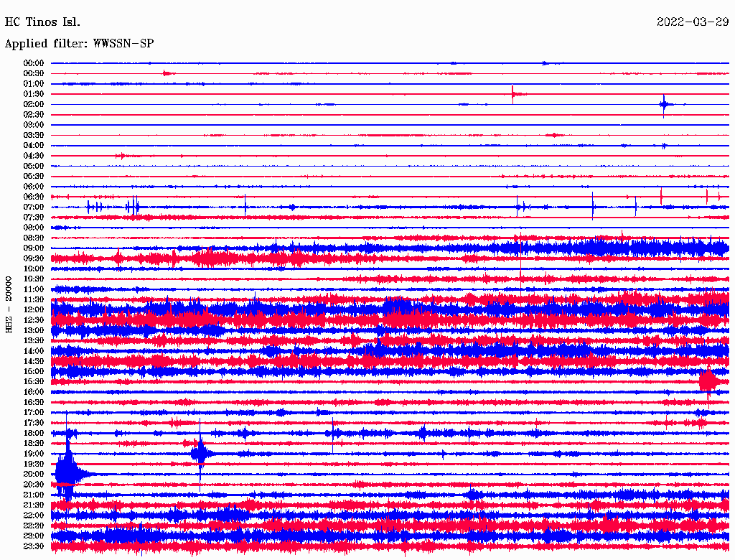Select the 08:30 time label

pos(34,238)
